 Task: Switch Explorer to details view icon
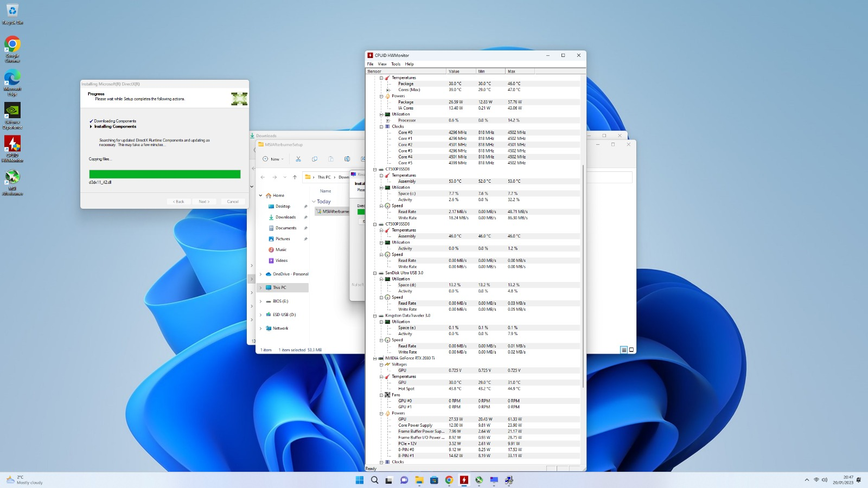click(624, 350)
